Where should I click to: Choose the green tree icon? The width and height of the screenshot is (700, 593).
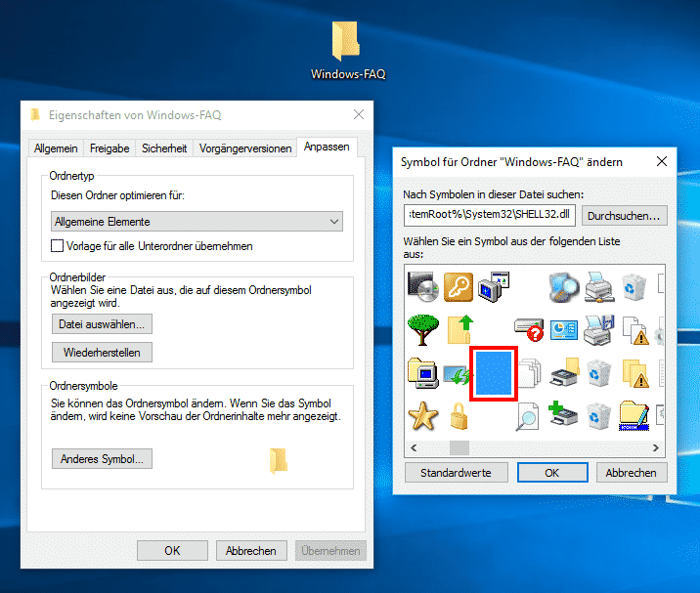(422, 330)
